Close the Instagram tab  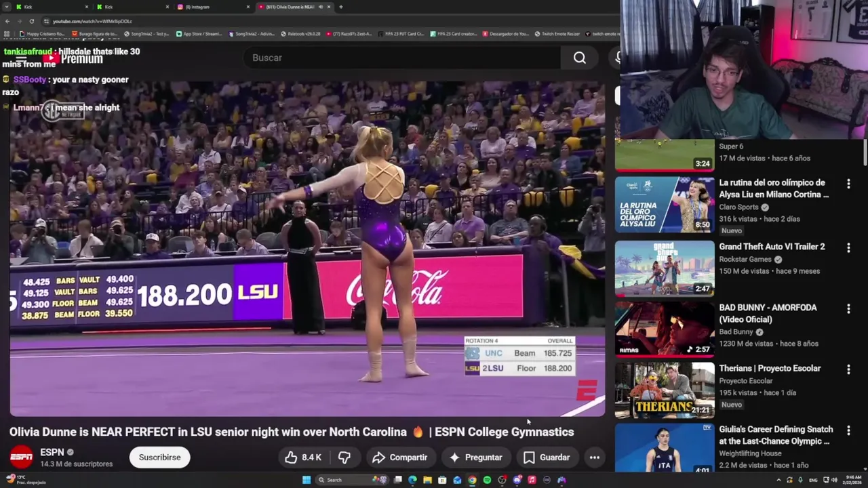pyautogui.click(x=248, y=7)
